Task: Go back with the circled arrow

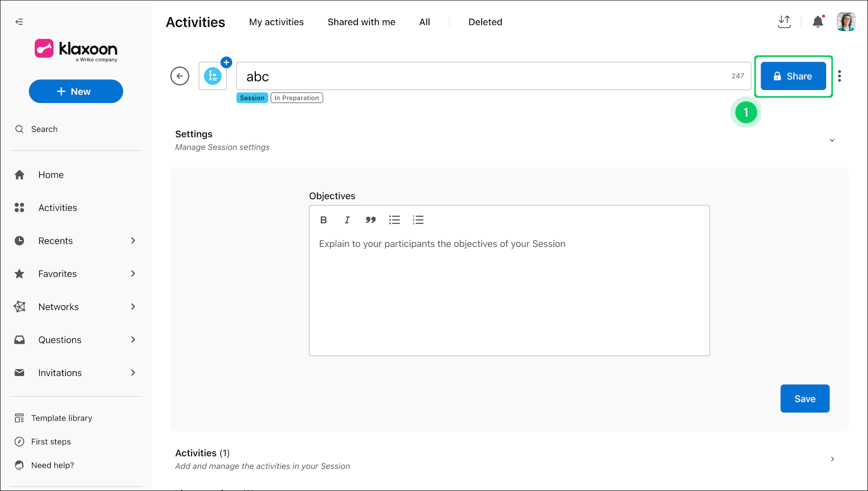Action: [180, 76]
